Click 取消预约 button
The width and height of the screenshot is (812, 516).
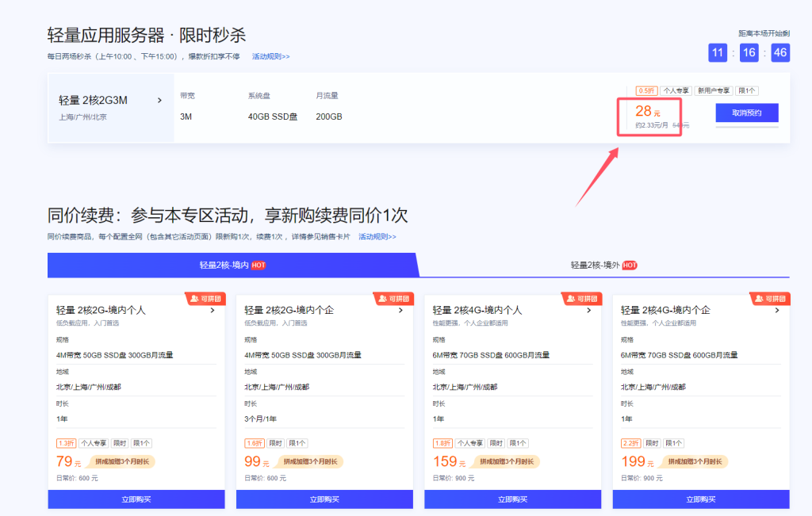(x=747, y=113)
